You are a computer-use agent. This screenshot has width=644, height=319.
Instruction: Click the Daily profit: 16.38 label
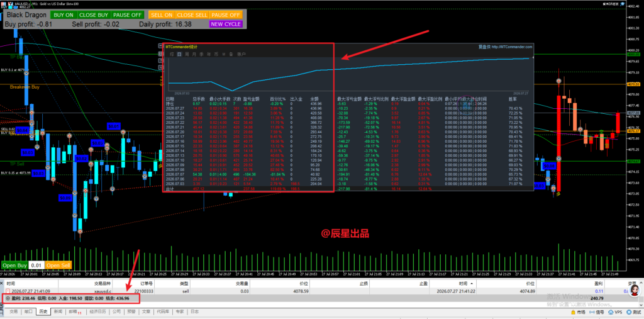165,25
